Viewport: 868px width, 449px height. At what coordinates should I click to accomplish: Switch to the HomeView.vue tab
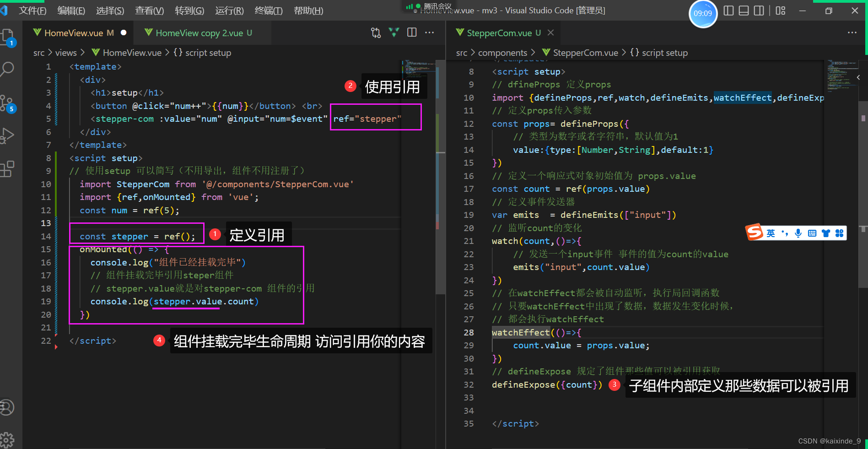(78, 32)
